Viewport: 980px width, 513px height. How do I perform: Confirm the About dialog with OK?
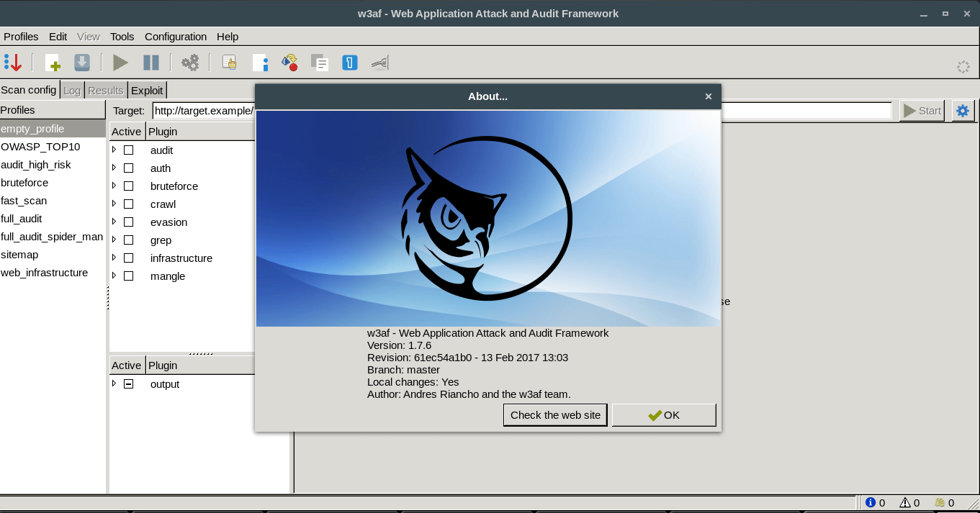(x=664, y=415)
